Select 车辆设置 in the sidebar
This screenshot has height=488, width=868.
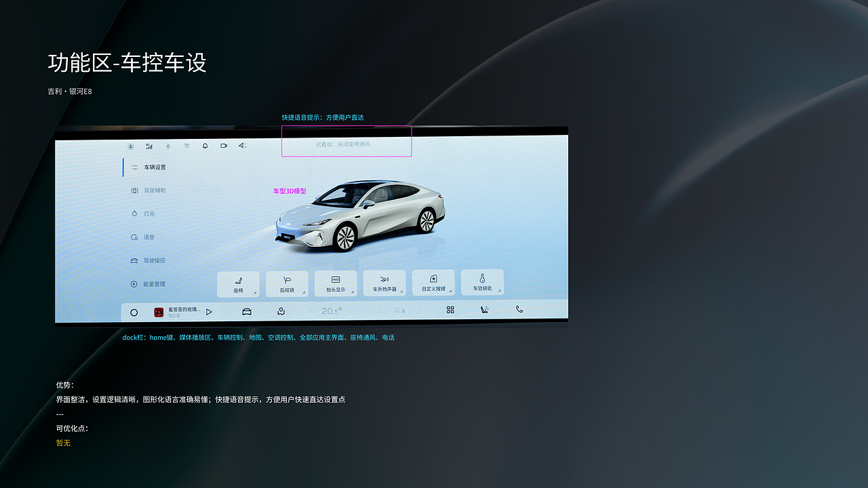pyautogui.click(x=149, y=167)
